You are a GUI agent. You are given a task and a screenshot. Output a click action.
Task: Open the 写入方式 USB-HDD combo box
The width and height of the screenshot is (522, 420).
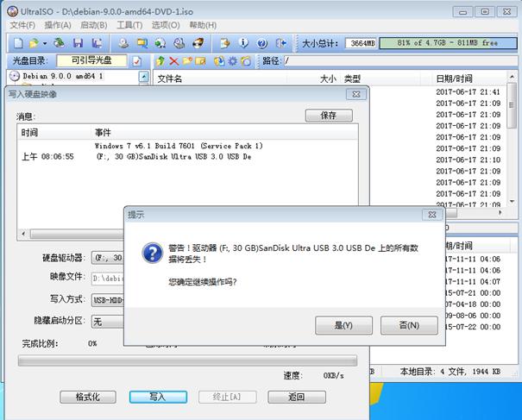point(108,300)
